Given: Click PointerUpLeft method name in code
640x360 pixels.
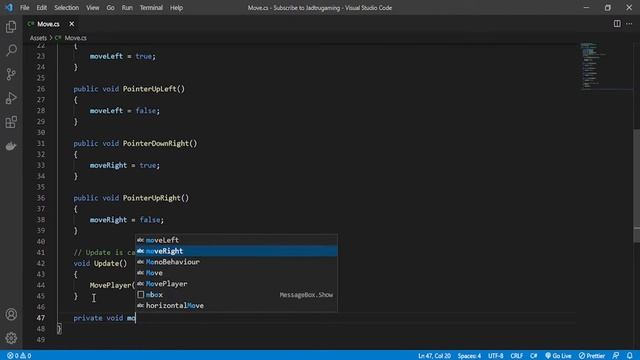Looking at the screenshot, I should tap(149, 89).
